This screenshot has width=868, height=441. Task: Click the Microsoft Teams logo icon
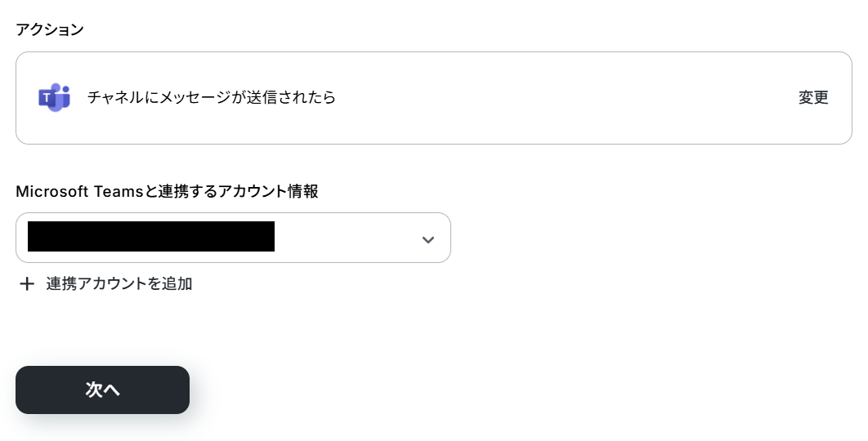54,97
